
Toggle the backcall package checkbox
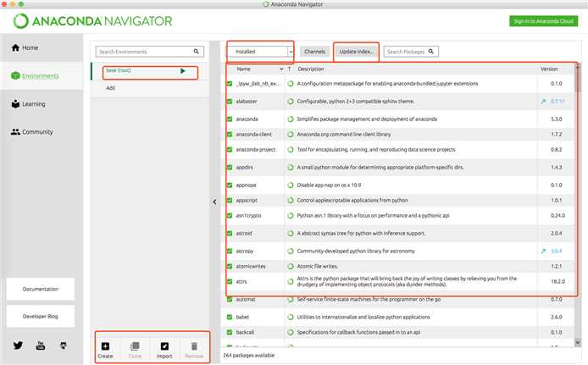230,332
